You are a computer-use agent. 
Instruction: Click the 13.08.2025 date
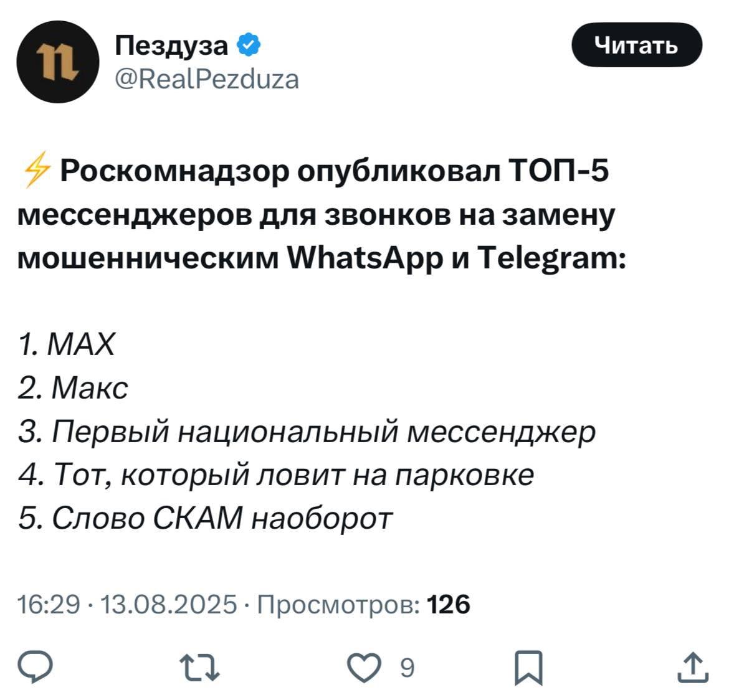click(168, 604)
